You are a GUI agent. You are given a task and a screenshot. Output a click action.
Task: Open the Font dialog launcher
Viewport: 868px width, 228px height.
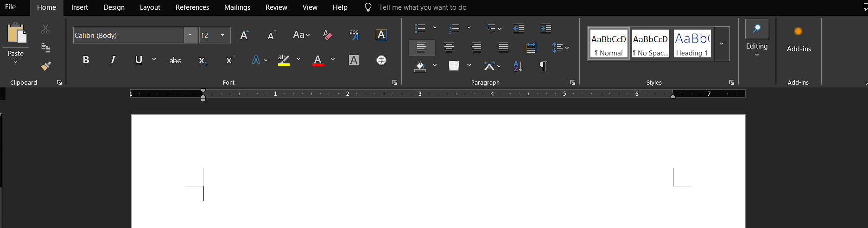click(395, 82)
